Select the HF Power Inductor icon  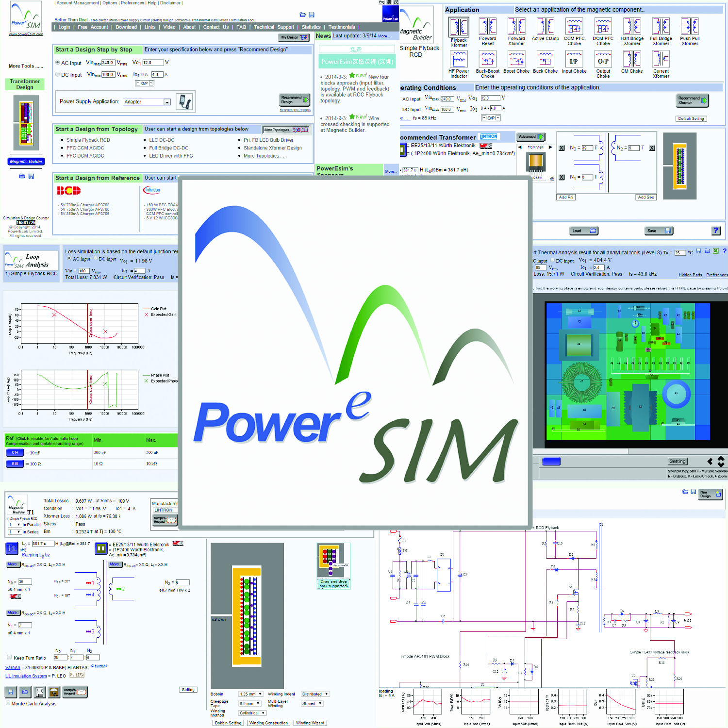pos(459,60)
